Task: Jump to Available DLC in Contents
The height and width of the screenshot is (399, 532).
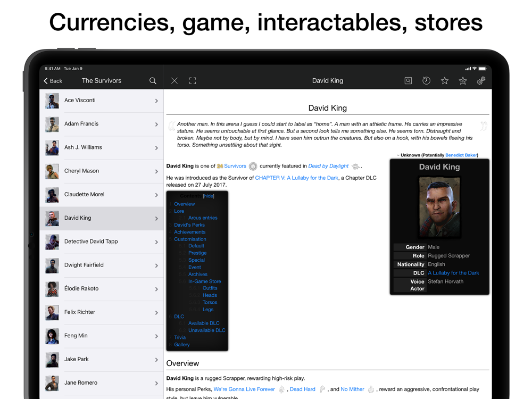Action: pos(204,323)
